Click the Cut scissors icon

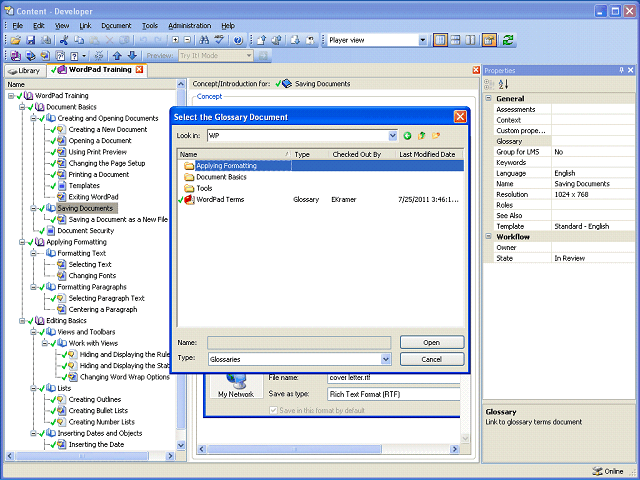point(64,40)
